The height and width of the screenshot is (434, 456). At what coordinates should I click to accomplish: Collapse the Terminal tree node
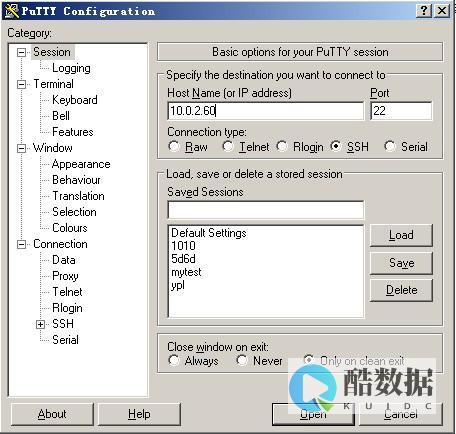21,84
